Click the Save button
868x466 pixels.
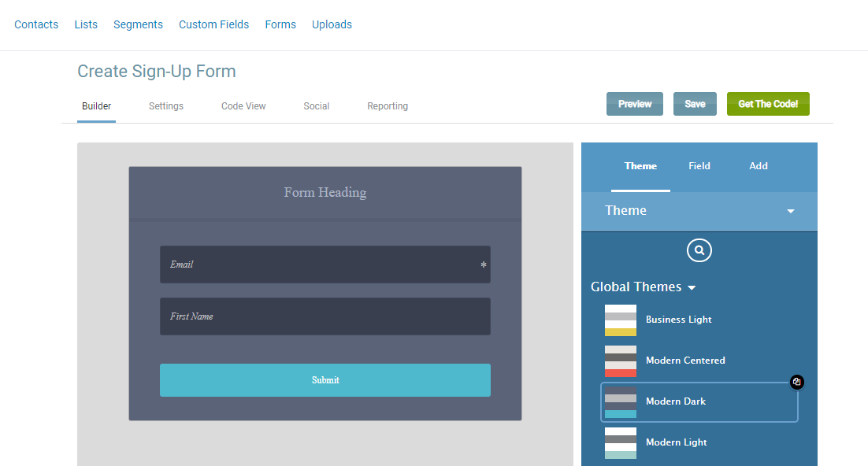click(695, 104)
